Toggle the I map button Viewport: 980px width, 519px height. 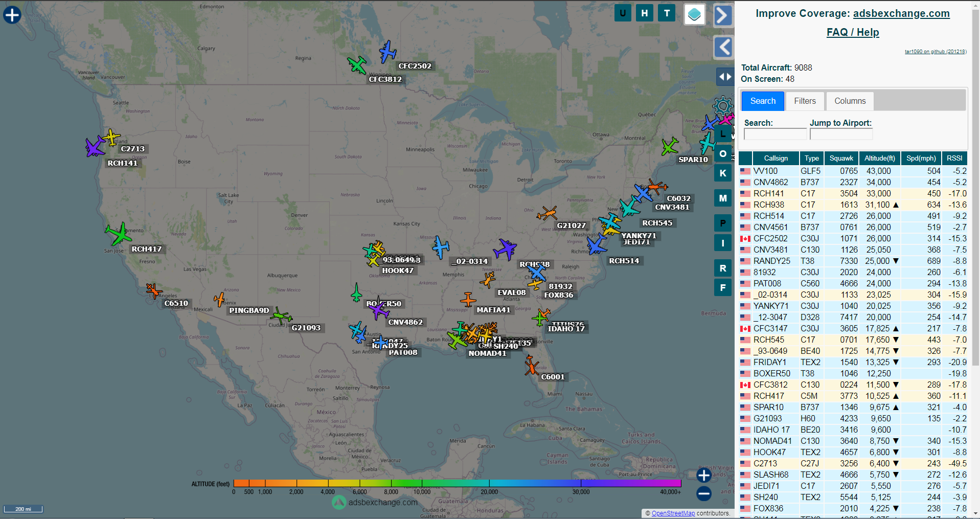[723, 243]
